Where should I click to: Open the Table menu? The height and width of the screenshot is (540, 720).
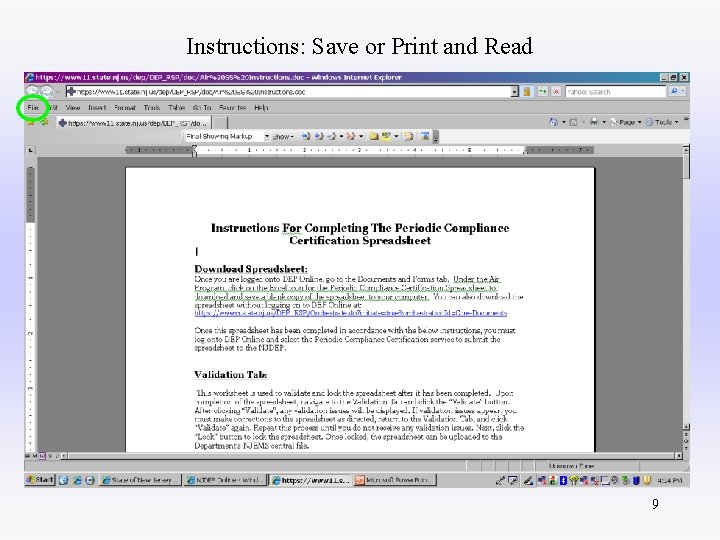coord(176,108)
